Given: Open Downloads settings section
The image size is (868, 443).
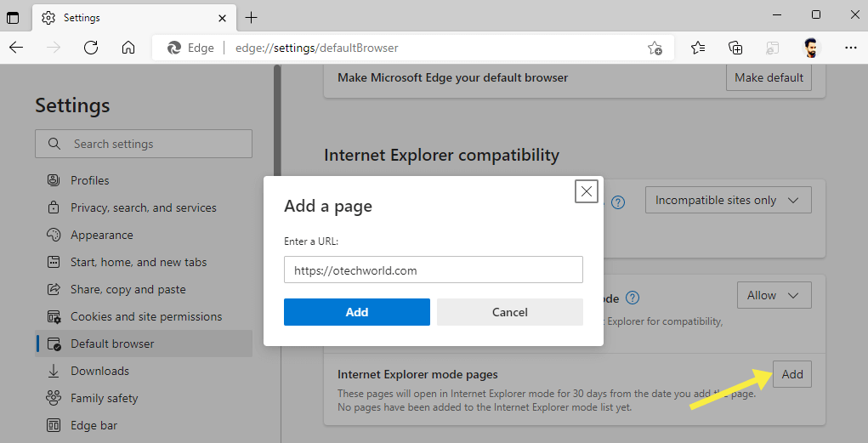Looking at the screenshot, I should (x=144, y=371).
